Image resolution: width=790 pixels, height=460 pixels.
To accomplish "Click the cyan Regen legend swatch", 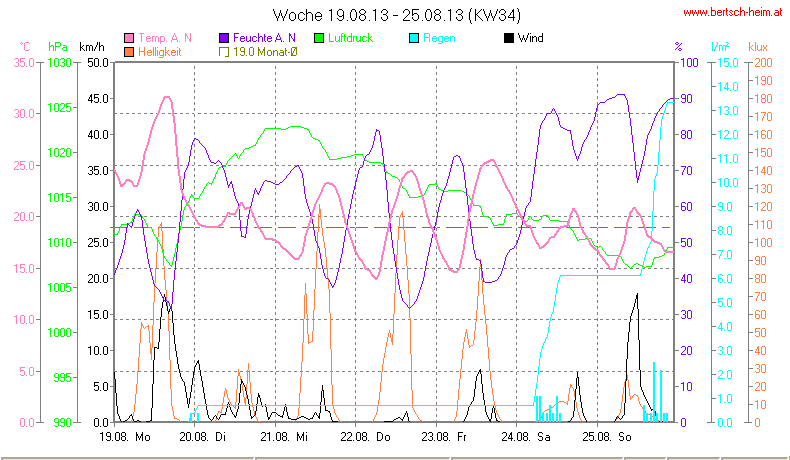I will (414, 38).
